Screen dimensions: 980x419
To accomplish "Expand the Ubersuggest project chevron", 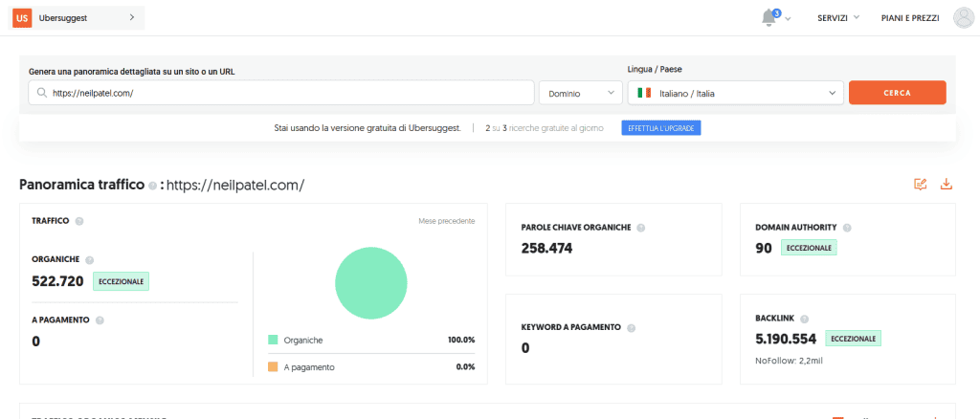I will click(x=132, y=17).
